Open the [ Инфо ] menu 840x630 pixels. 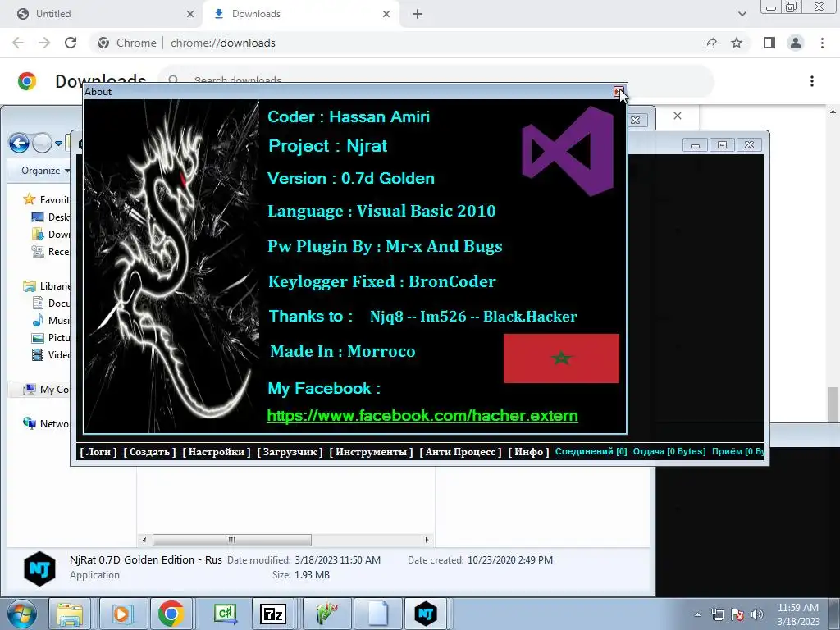point(529,452)
